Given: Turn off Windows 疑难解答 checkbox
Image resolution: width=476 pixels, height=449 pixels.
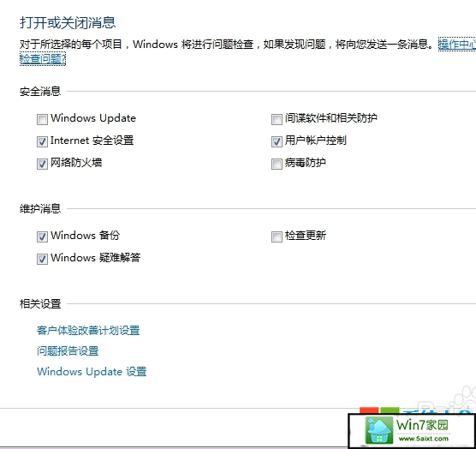Looking at the screenshot, I should coord(42,259).
